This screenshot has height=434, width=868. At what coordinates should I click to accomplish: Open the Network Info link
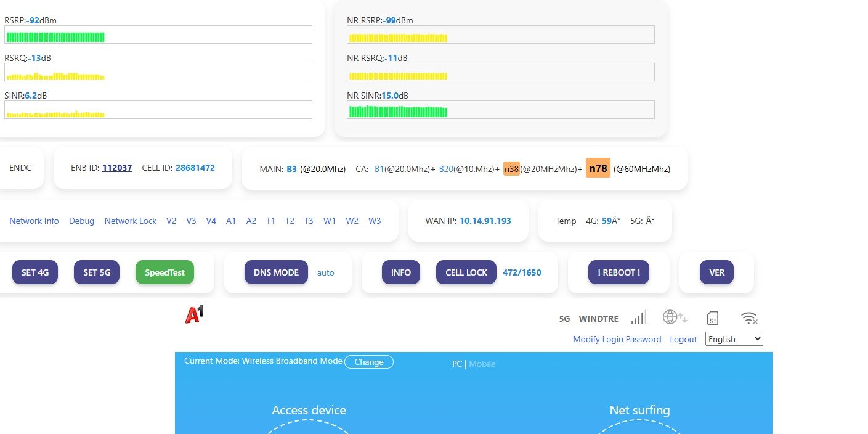34,221
